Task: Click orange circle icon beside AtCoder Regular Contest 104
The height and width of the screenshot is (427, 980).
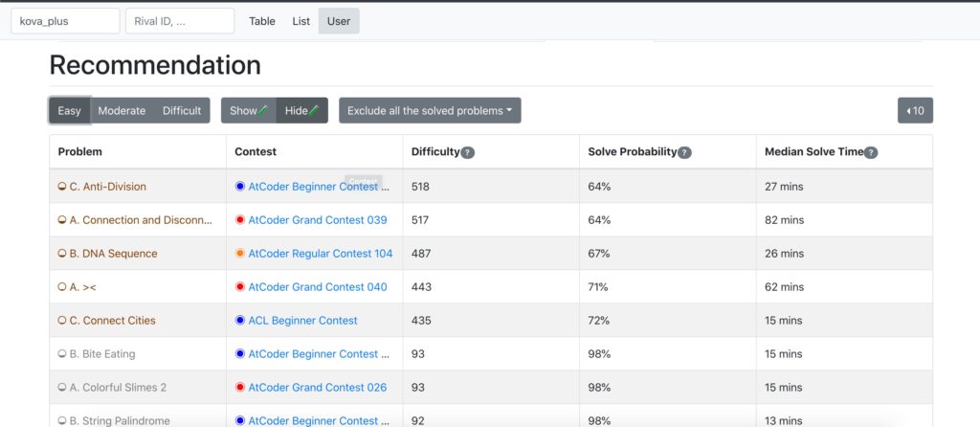Action: click(240, 254)
